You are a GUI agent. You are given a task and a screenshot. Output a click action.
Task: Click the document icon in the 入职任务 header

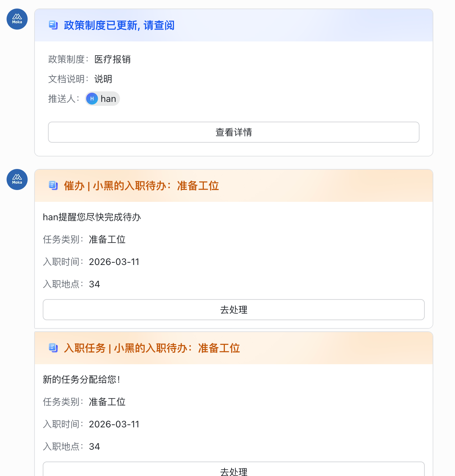point(53,348)
